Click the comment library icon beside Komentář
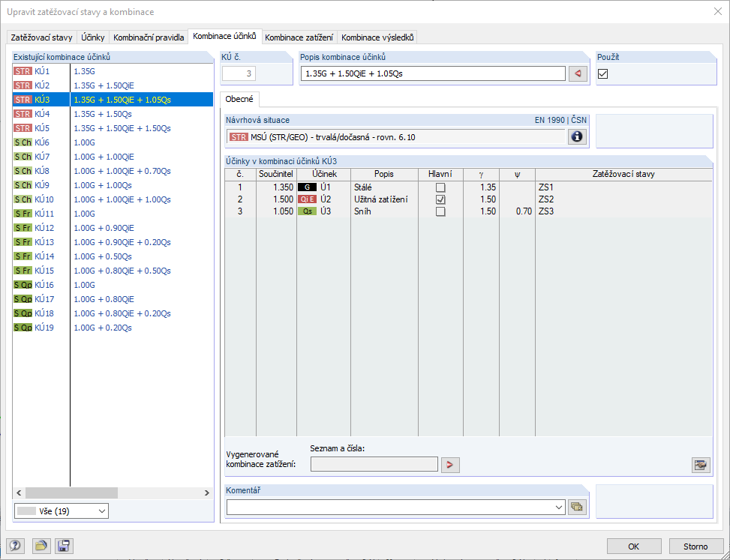The image size is (730, 560). point(576,507)
